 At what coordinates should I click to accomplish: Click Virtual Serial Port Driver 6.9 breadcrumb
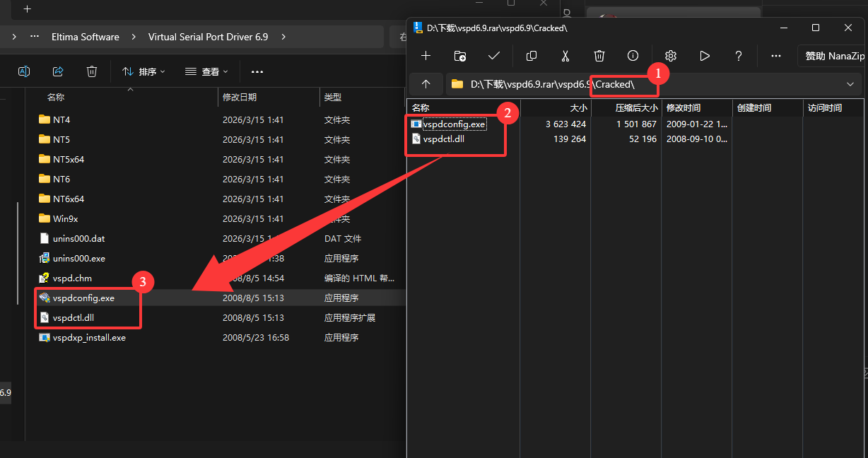point(208,37)
